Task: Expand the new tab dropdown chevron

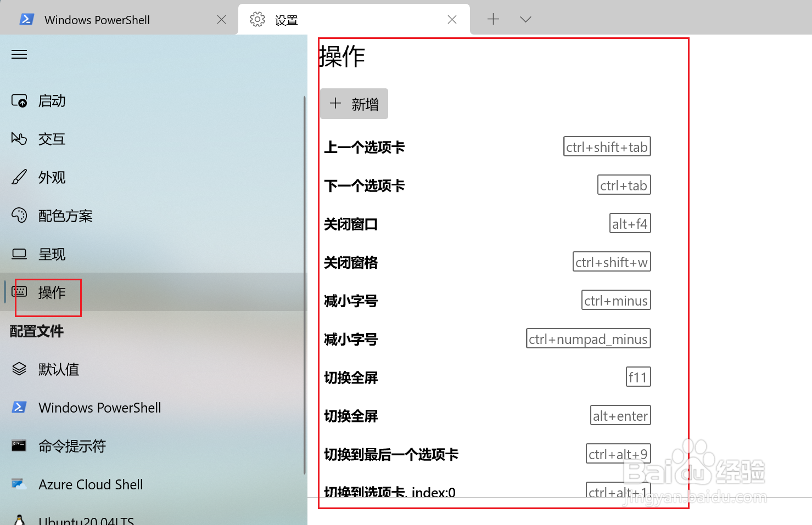Action: [525, 19]
